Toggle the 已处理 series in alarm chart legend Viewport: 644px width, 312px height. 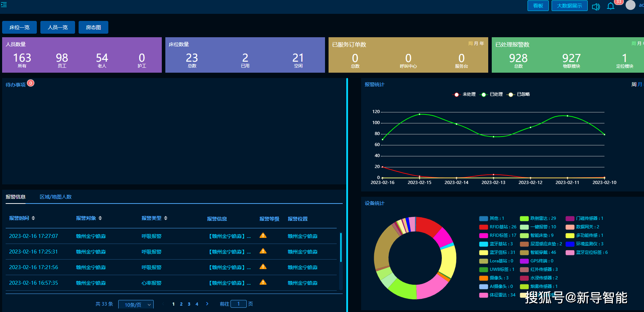click(x=491, y=94)
